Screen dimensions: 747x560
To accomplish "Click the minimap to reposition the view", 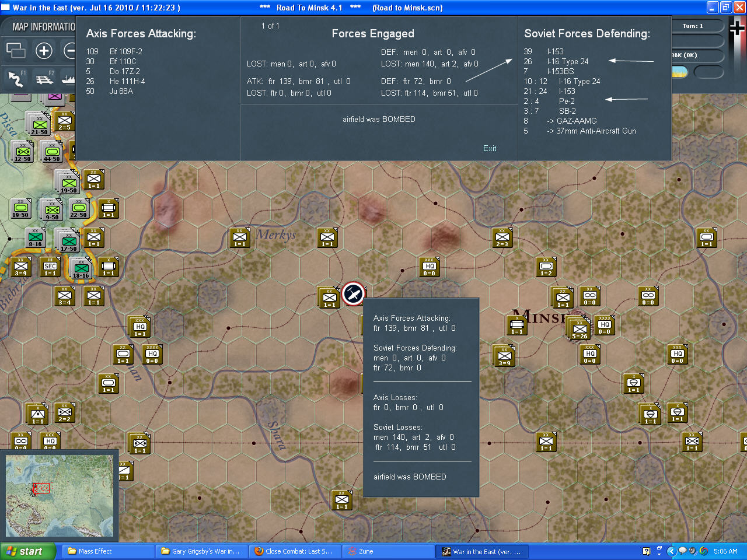I will (58, 496).
